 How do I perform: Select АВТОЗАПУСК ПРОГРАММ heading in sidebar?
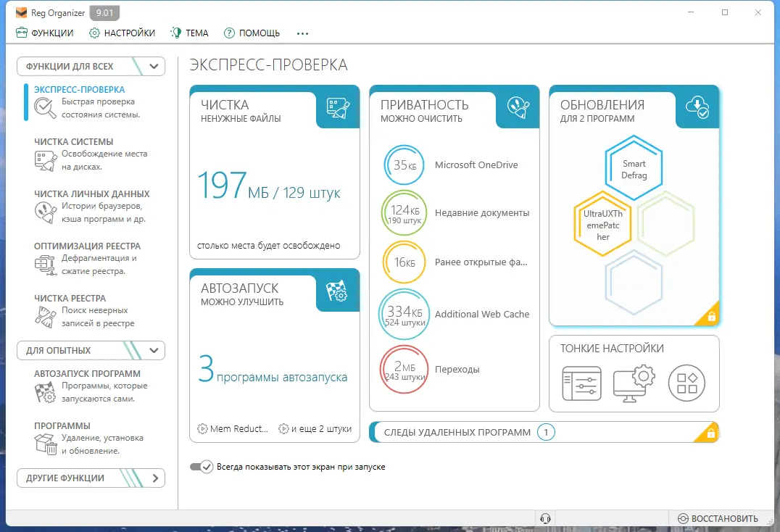[87, 374]
